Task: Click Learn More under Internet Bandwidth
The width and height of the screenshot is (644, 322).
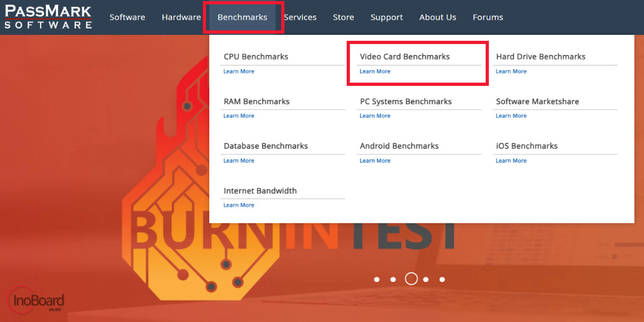Action: tap(239, 205)
